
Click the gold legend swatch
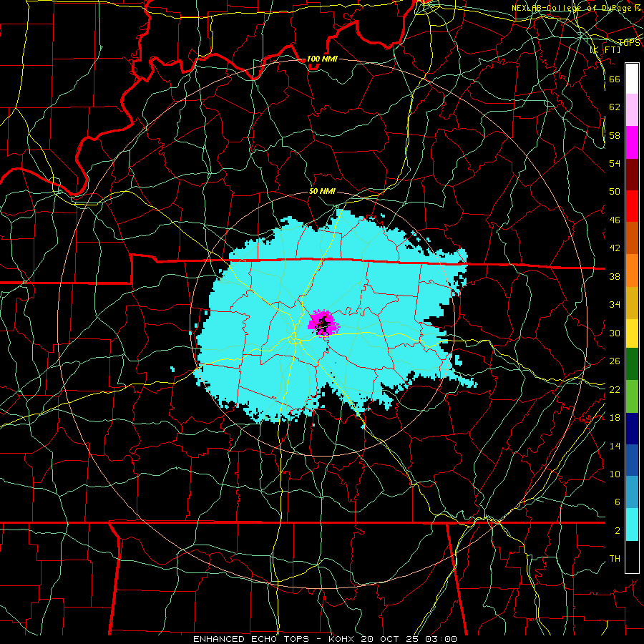point(632,303)
